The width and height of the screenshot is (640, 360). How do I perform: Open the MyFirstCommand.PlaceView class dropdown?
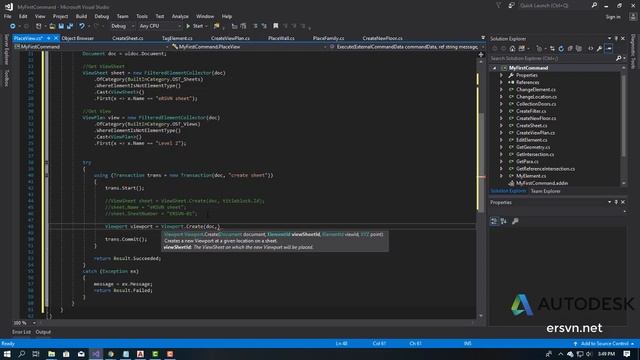click(x=249, y=47)
